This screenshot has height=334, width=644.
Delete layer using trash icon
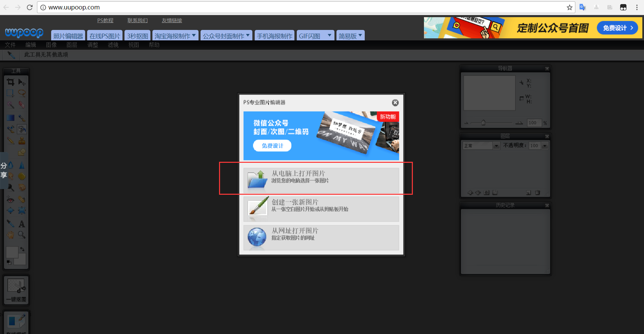537,193
